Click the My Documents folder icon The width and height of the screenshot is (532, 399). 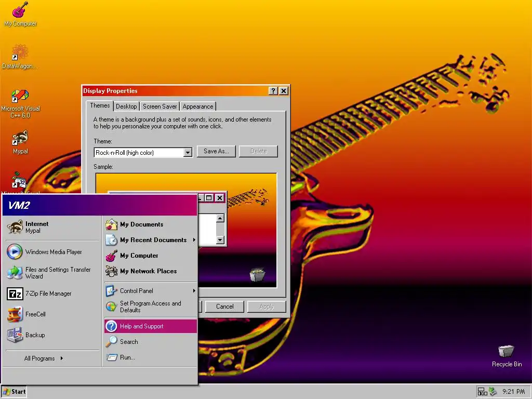[111, 224]
